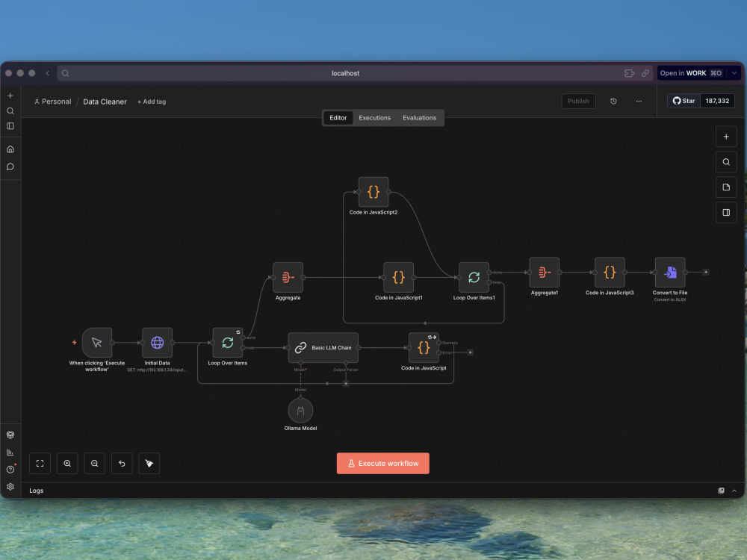Click plus connector after Convert to File
The image size is (747, 560).
(706, 272)
